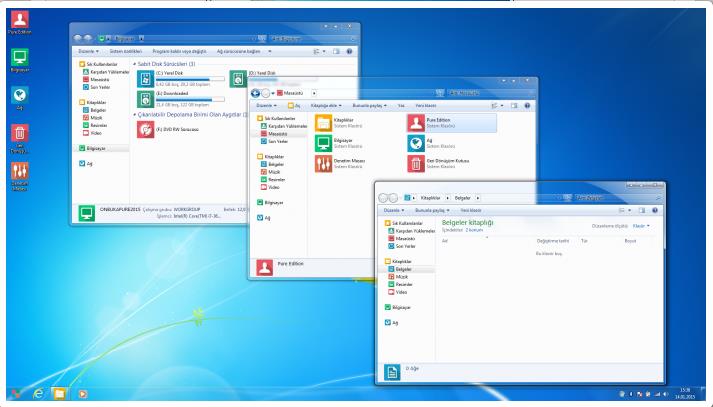Click Yaz in Masaüstü window toolbar
The height and width of the screenshot is (407, 713).
(401, 106)
